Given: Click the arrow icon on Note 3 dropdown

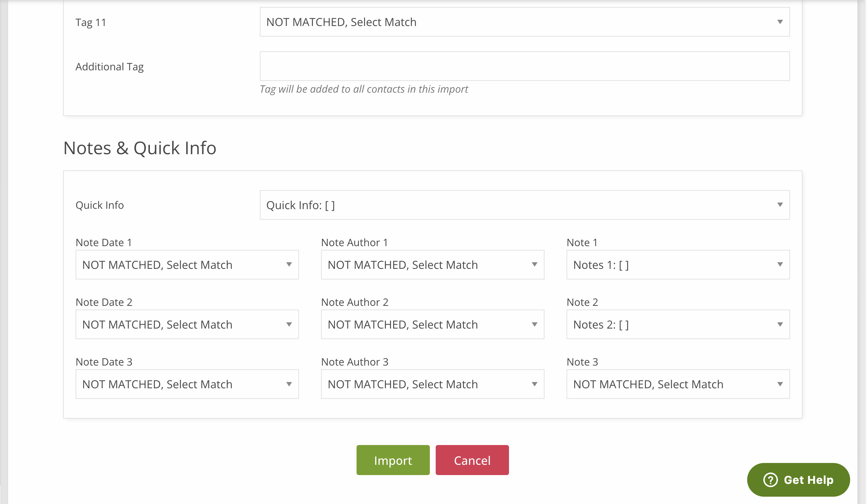Looking at the screenshot, I should coord(780,384).
